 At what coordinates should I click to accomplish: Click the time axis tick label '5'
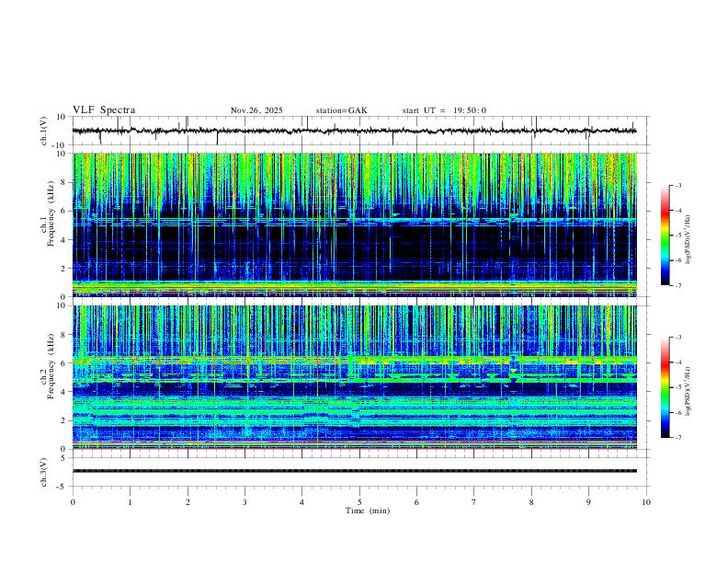point(359,502)
